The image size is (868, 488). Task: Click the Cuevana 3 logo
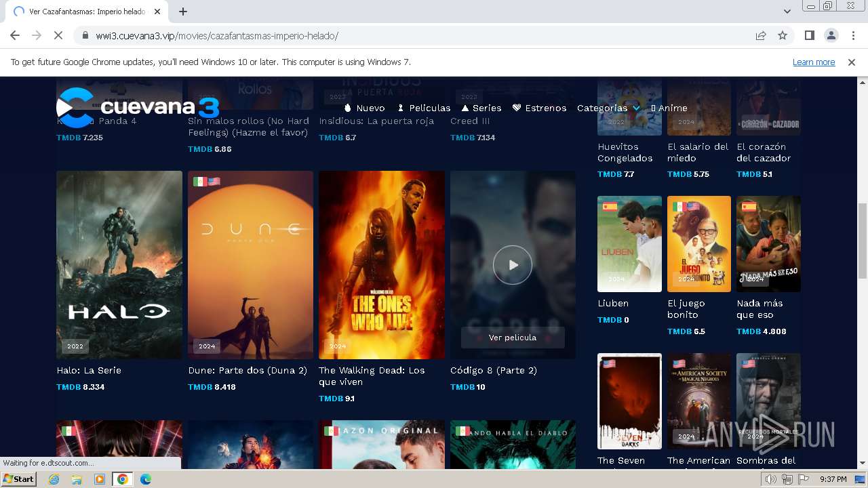coord(138,107)
